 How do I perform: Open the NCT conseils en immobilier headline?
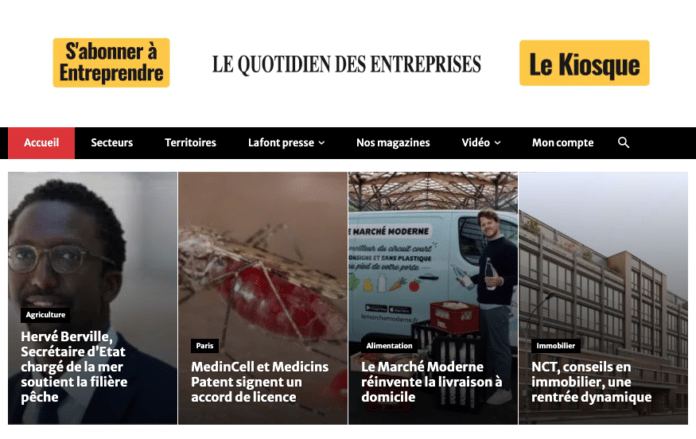click(x=591, y=382)
